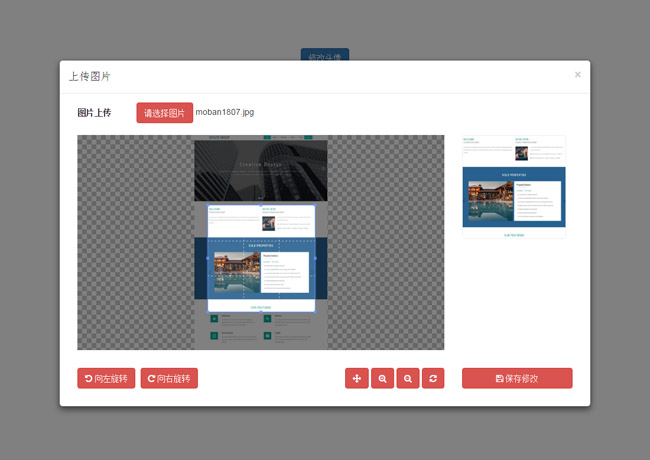The width and height of the screenshot is (650, 460).
Task: Click the right edge middle crop handle
Action: pyautogui.click(x=315, y=258)
